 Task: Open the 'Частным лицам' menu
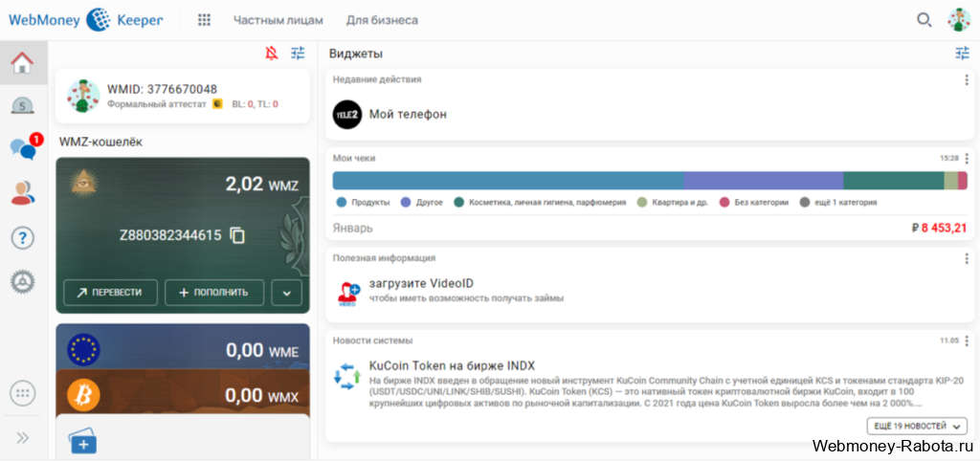278,20
